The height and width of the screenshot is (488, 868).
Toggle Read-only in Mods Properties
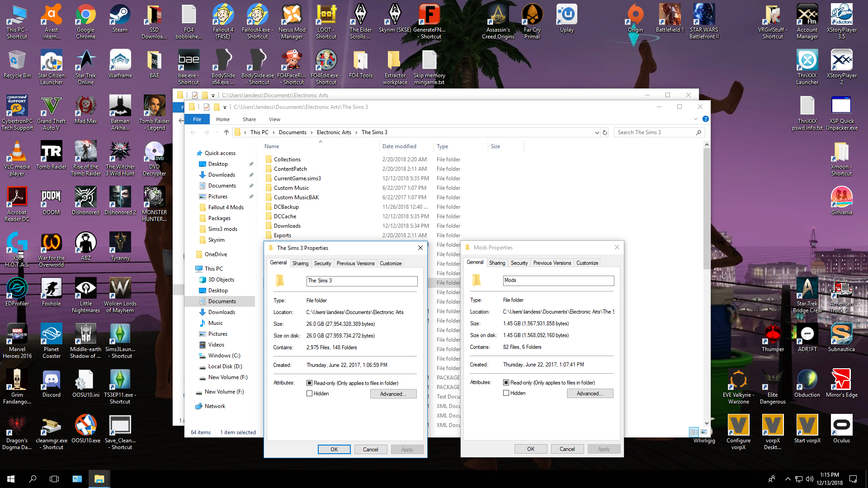pyautogui.click(x=506, y=383)
